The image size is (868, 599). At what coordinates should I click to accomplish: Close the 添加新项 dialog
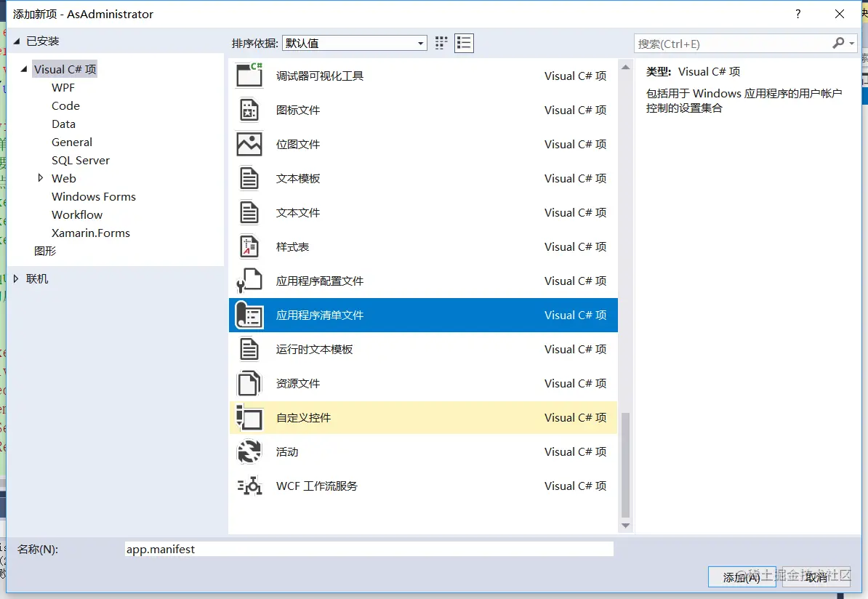click(839, 14)
